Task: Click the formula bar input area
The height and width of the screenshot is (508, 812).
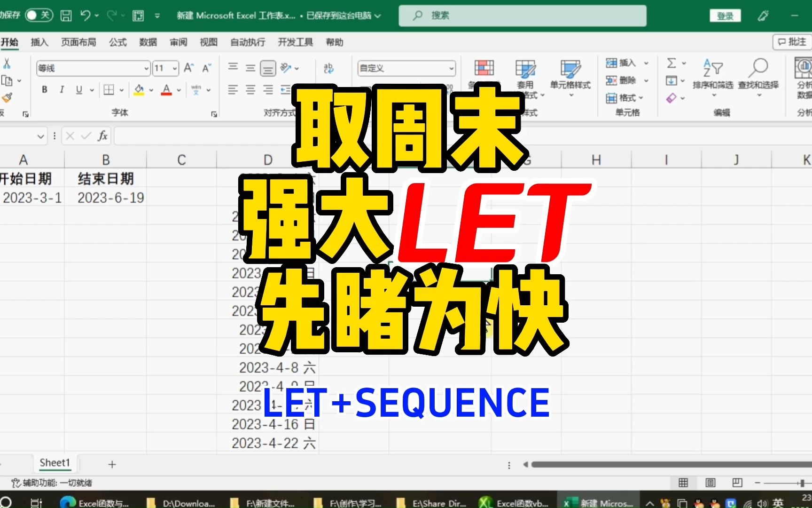Action: click(463, 136)
